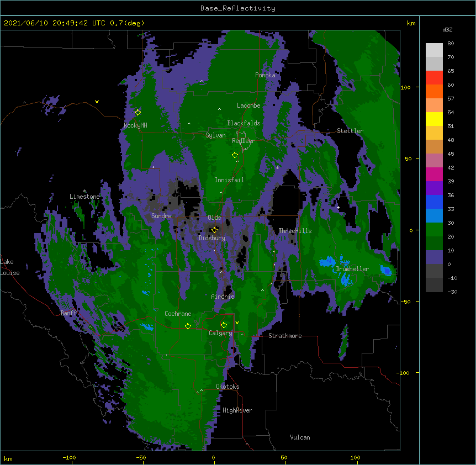Viewport: 476px width, 465px height.
Task: Click the Ponoka town label
Action: click(x=265, y=75)
